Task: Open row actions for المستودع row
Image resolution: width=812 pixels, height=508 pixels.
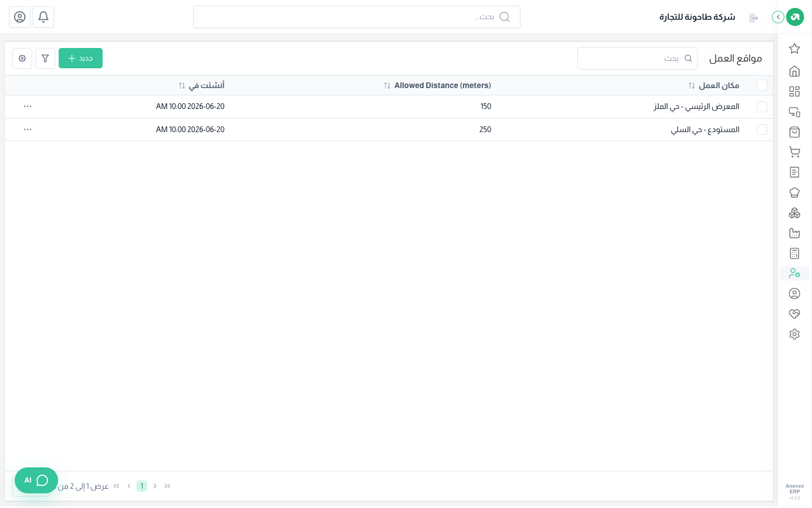Action: pyautogui.click(x=28, y=129)
